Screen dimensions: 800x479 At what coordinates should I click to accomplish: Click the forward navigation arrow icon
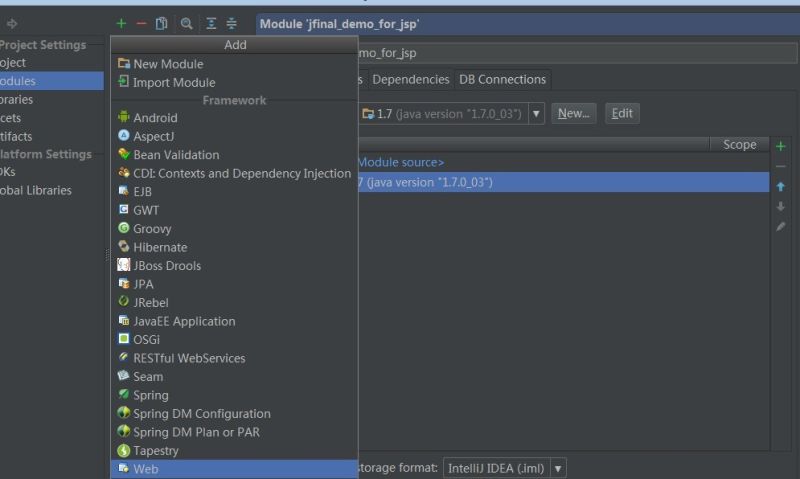(x=12, y=23)
